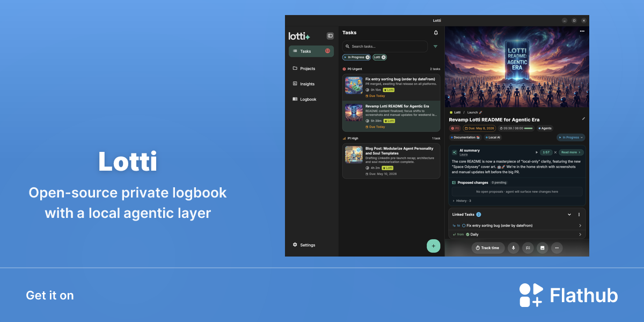Collapse the Linked Tasks section

click(x=569, y=215)
